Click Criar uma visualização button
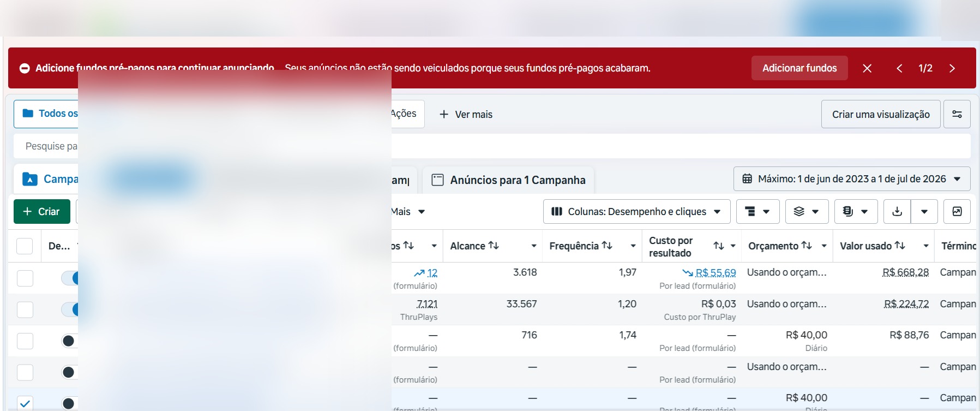This screenshot has height=411, width=980. (x=881, y=114)
